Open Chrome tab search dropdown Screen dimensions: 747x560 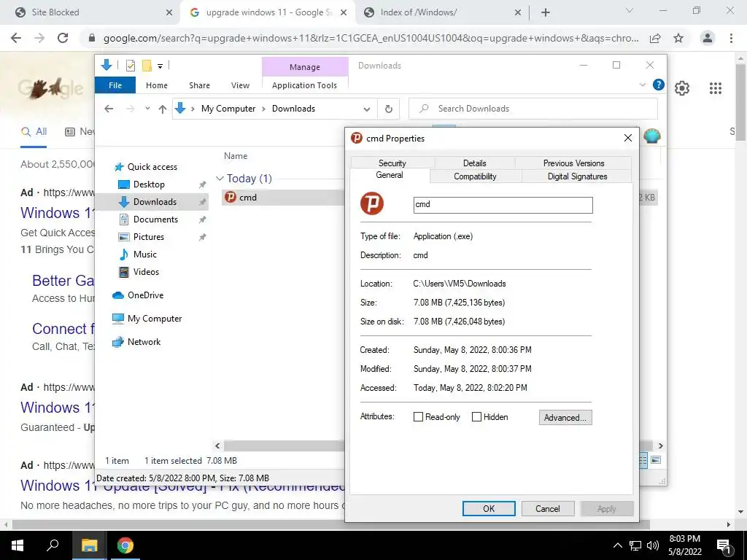630,10
